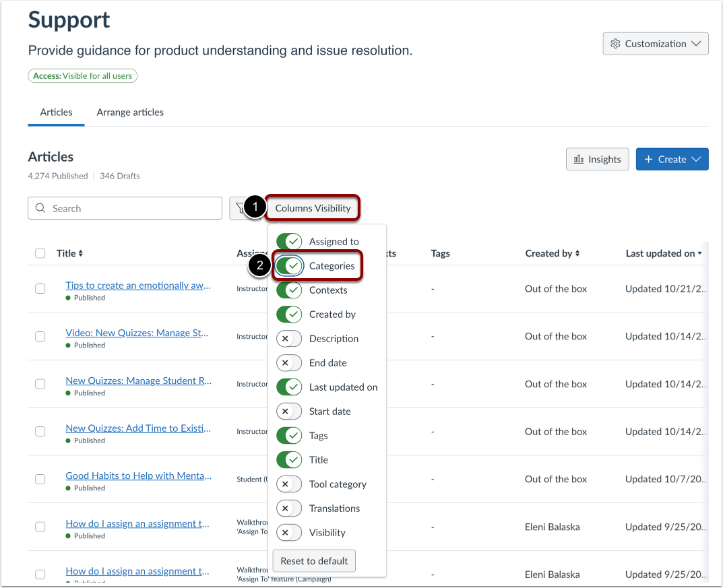The width and height of the screenshot is (723, 588).
Task: Check the box for 'New Quizzes: Manage Student R...'
Action: click(x=40, y=384)
